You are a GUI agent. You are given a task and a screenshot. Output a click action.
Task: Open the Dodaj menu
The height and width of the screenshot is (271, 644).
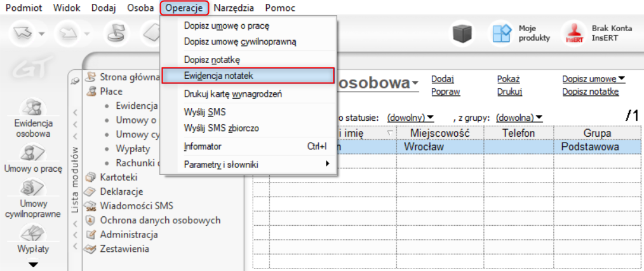[x=104, y=8]
